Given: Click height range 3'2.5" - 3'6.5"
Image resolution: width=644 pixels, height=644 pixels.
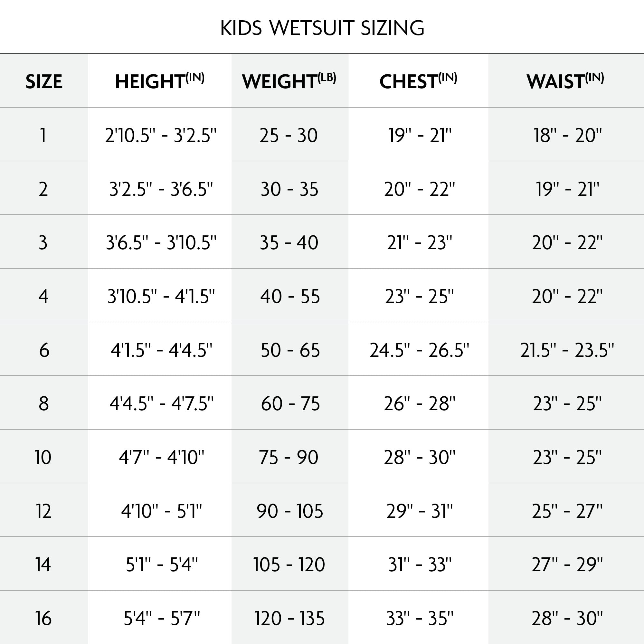Looking at the screenshot, I should (161, 189).
